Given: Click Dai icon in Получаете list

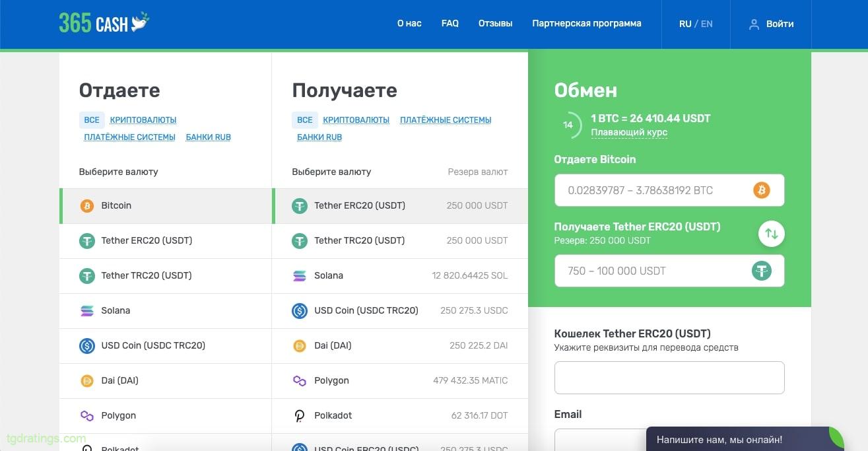Looking at the screenshot, I should point(300,346).
